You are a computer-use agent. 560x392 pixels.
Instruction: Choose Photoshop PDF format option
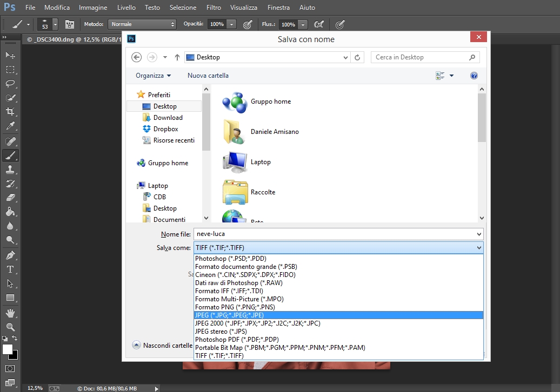pos(338,340)
